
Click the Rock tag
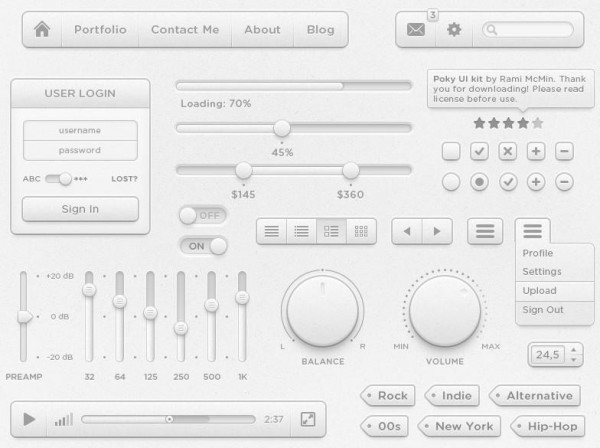[x=388, y=396]
